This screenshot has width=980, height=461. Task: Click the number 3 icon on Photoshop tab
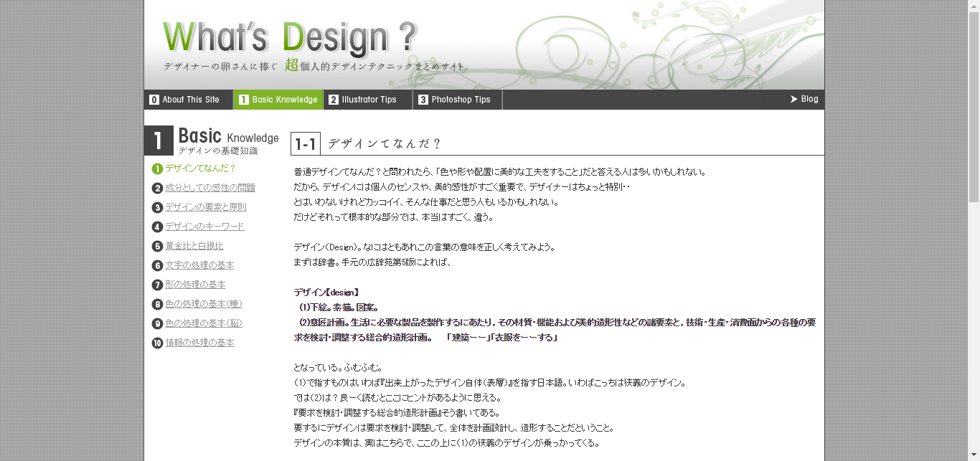(423, 100)
